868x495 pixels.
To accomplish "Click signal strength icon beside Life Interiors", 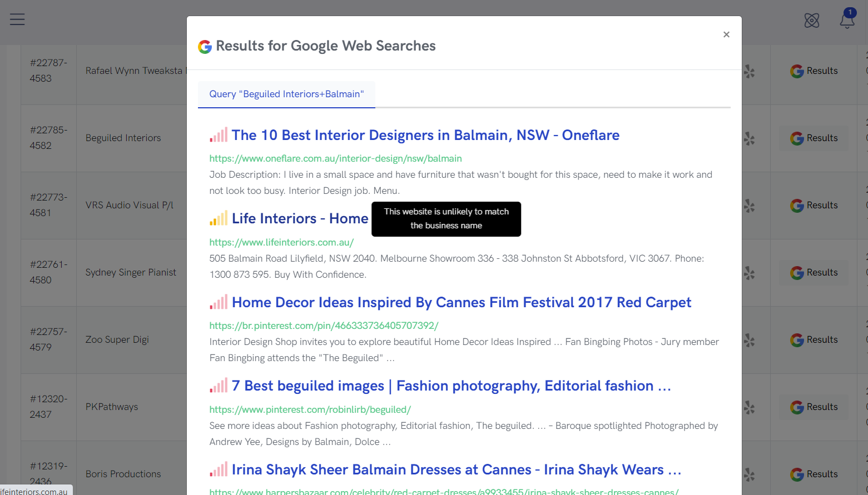I will [x=219, y=218].
